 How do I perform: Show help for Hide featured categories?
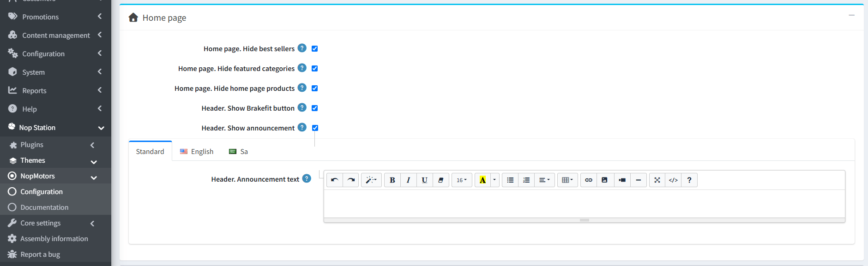(302, 68)
